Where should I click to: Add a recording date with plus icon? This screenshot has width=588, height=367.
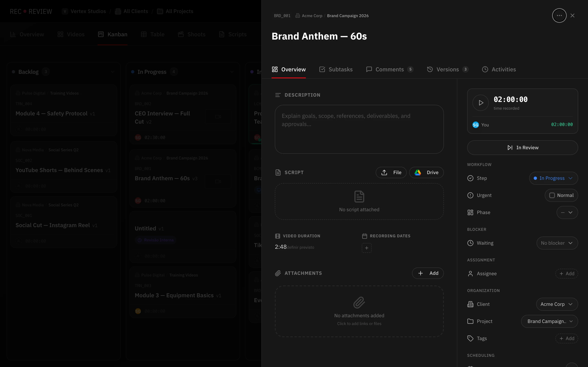click(x=366, y=248)
